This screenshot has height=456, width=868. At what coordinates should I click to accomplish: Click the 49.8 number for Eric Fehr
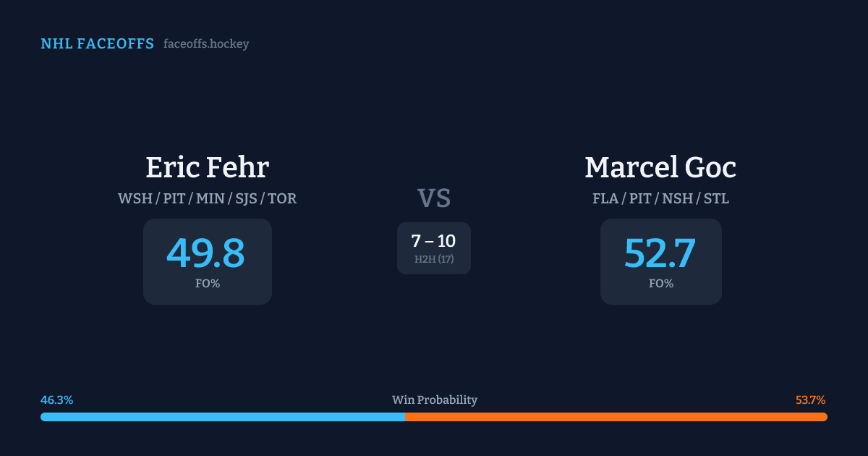[206, 253]
